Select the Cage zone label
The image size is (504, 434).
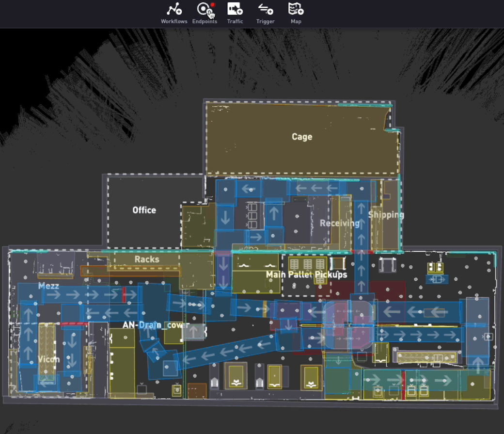(302, 137)
